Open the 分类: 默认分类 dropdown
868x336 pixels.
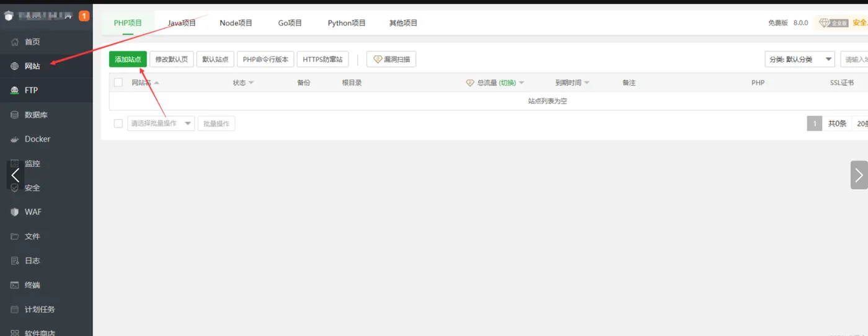[x=800, y=60]
